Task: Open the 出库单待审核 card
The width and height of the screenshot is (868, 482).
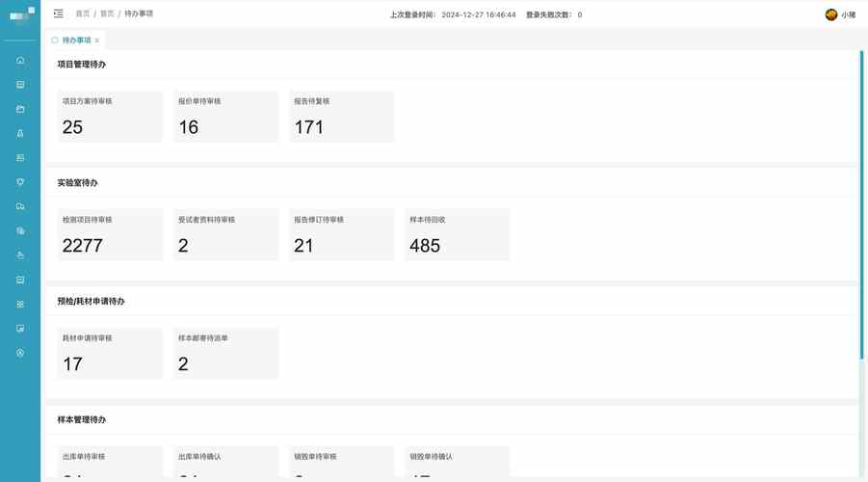Action: [x=110, y=461]
